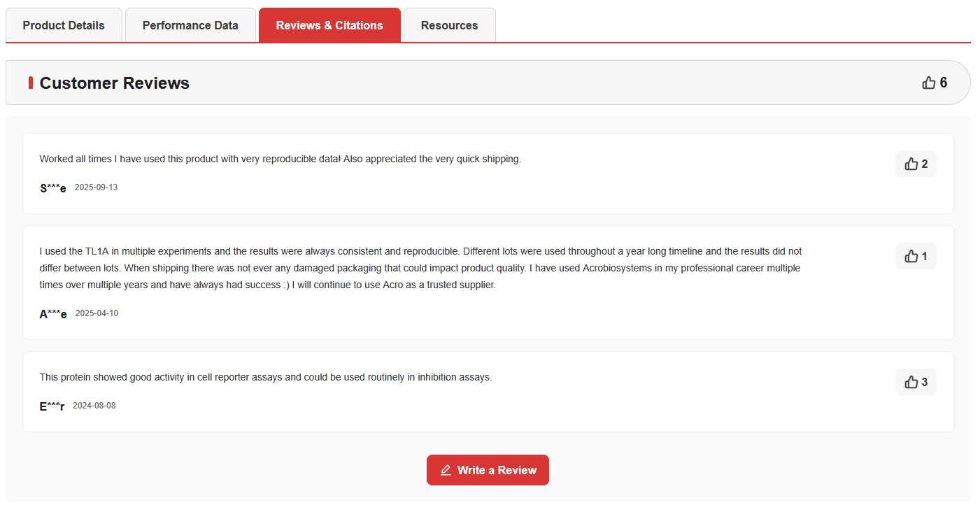The image size is (980, 512).
Task: Switch to the Performance Data tab
Action: [x=190, y=25]
